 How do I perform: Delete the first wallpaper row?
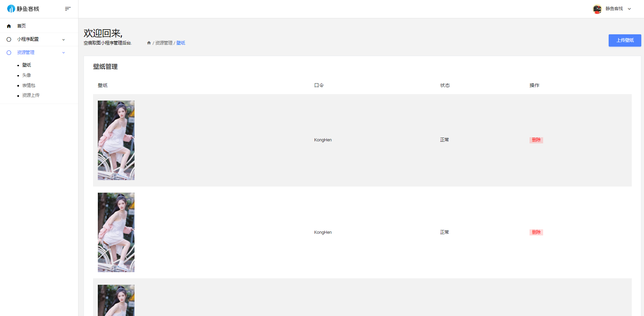point(536,140)
